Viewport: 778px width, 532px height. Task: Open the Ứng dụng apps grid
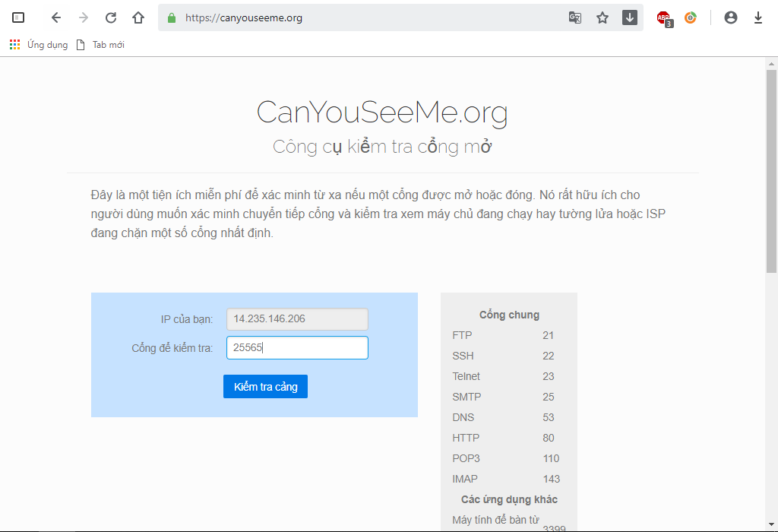39,45
